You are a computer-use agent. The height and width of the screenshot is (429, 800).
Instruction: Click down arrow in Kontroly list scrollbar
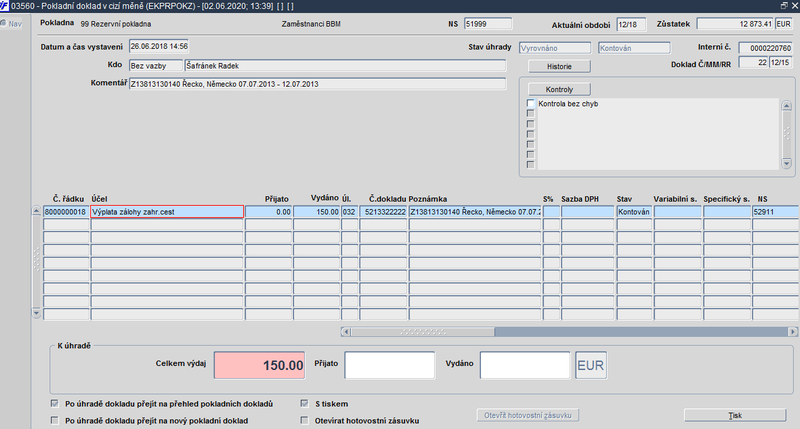(786, 164)
